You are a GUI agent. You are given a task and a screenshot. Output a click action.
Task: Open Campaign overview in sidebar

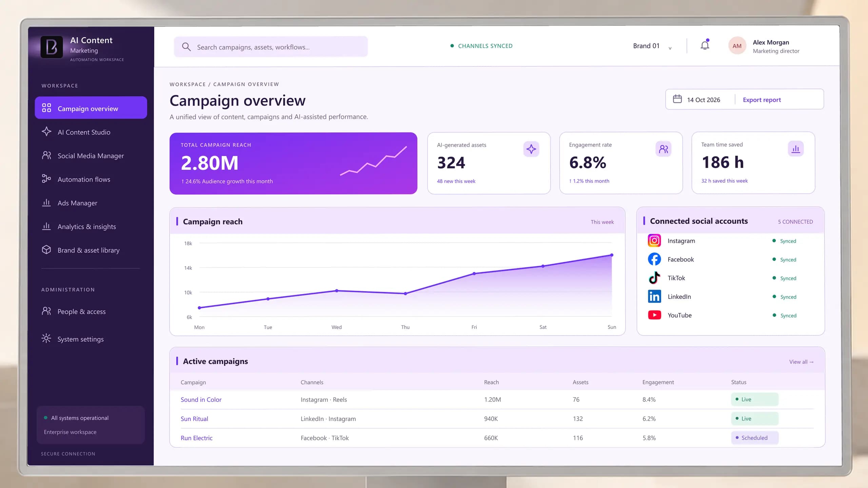91,108
